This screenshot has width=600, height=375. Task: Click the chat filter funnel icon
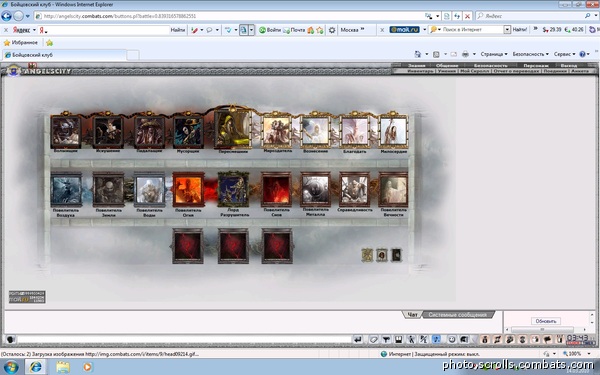pos(386,339)
